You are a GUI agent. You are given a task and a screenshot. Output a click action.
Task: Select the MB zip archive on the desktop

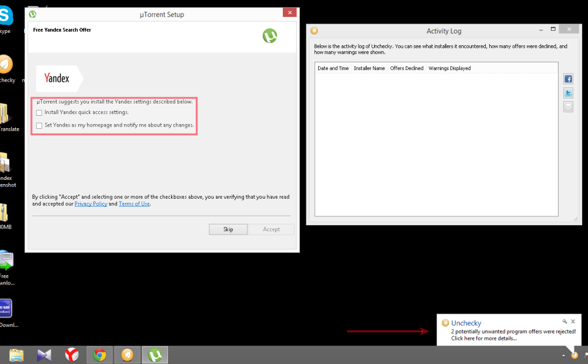(x=5, y=216)
